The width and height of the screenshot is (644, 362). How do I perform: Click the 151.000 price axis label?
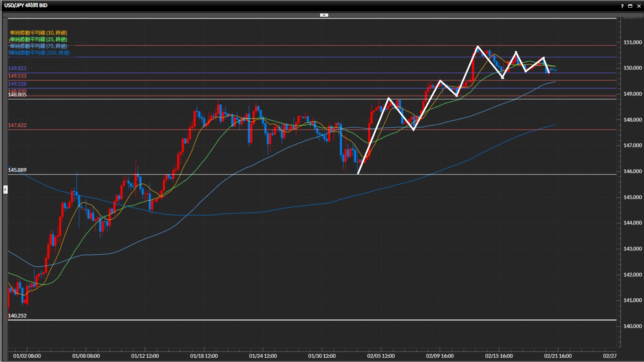pos(632,42)
